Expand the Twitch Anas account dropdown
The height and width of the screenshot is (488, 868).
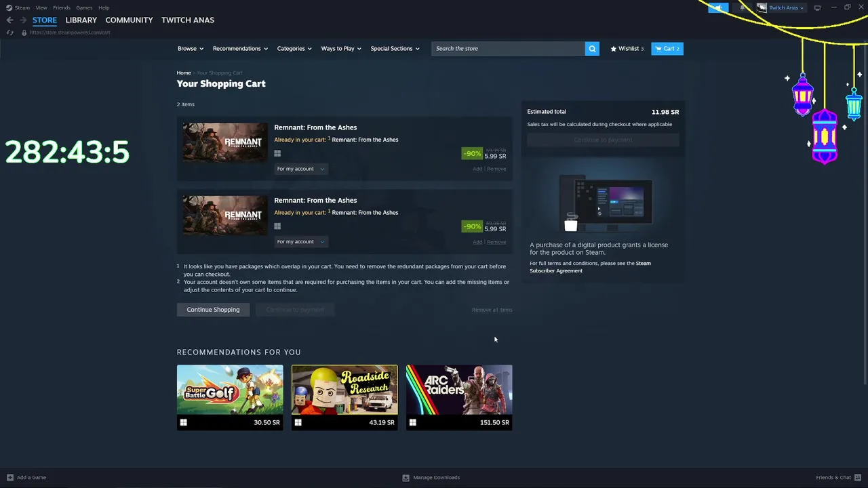[x=787, y=7]
